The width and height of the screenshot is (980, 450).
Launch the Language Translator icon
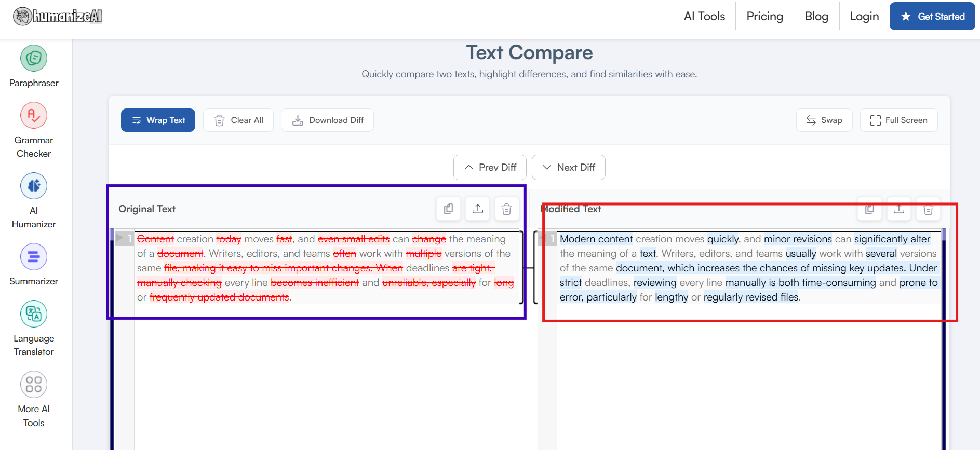[x=34, y=313]
